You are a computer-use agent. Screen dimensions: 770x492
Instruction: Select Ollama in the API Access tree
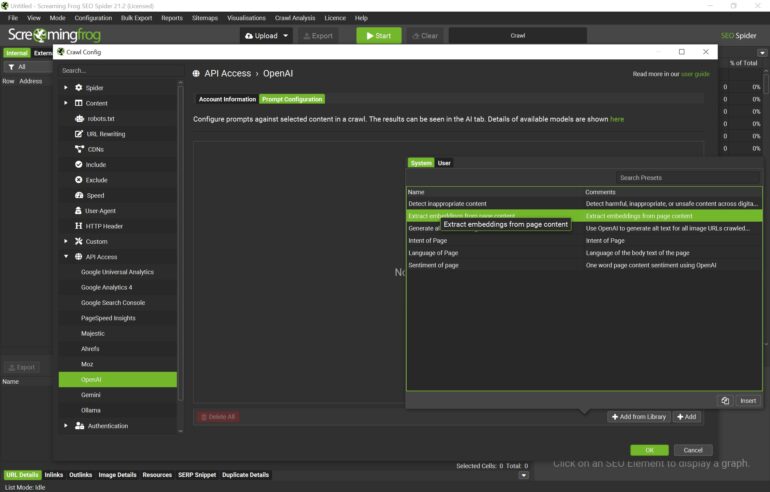tap(117, 410)
